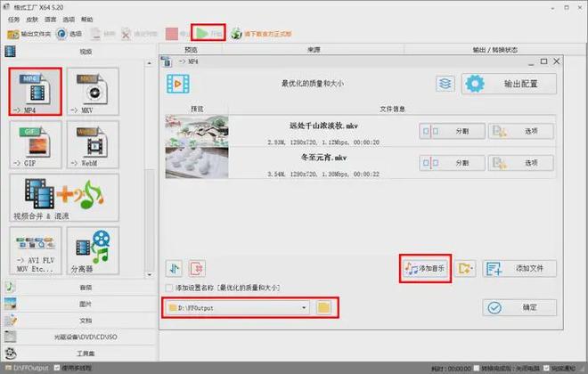Viewport: 588px width, 374px height.
Task: Click the file name 远处千山浓淡妆.mkv
Action: pyautogui.click(x=323, y=126)
